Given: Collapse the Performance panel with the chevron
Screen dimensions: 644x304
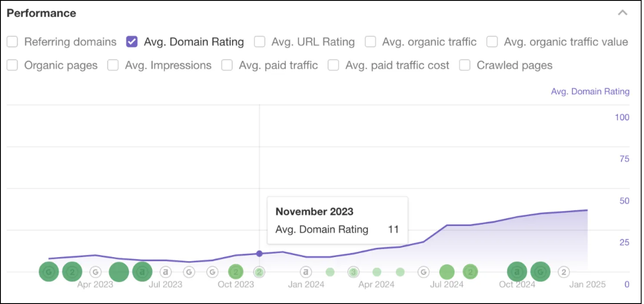Looking at the screenshot, I should (623, 13).
